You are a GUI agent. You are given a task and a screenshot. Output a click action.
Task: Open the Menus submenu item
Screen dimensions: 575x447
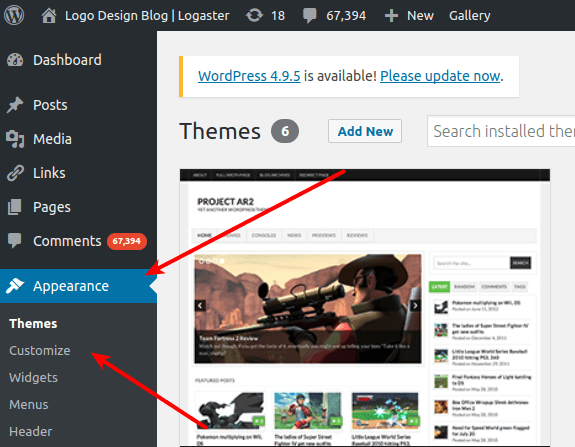point(29,404)
